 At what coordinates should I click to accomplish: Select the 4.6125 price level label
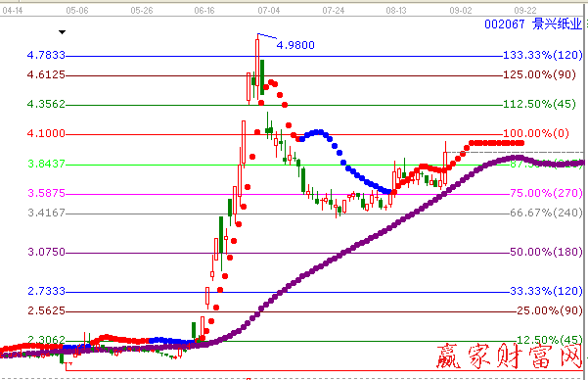(x=46, y=74)
